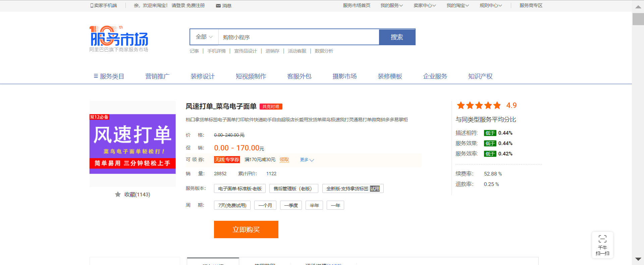Viewport: 644px width, 265px height.
Task: Open the 服务市场首页 link
Action: pyautogui.click(x=357, y=5)
